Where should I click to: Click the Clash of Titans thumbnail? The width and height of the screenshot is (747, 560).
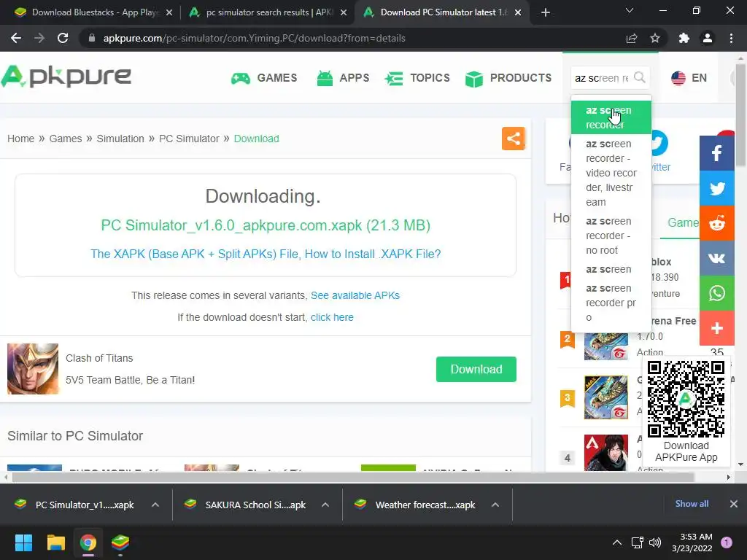(33, 369)
